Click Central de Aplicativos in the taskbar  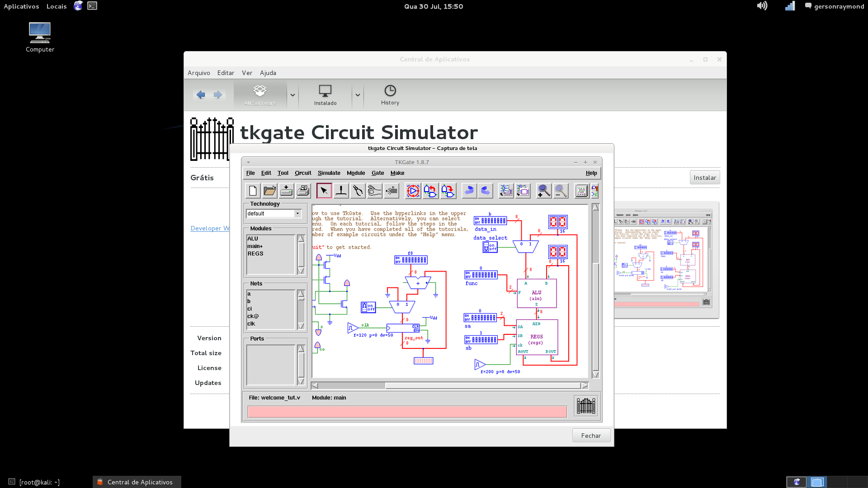click(137, 482)
